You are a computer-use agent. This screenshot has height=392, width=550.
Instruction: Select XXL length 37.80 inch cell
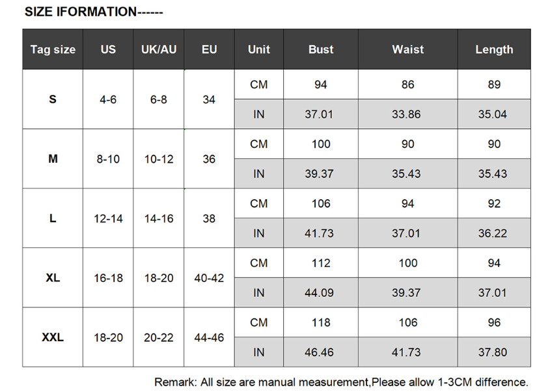tap(494, 352)
